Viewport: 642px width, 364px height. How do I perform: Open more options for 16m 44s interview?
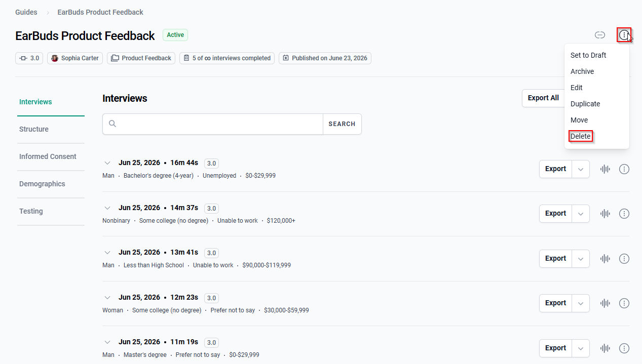click(624, 169)
